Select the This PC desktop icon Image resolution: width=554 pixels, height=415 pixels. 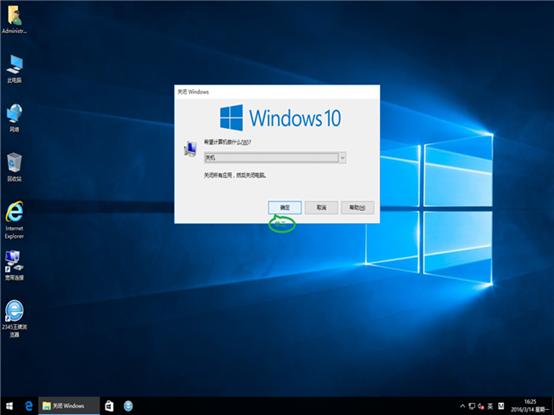[14, 69]
